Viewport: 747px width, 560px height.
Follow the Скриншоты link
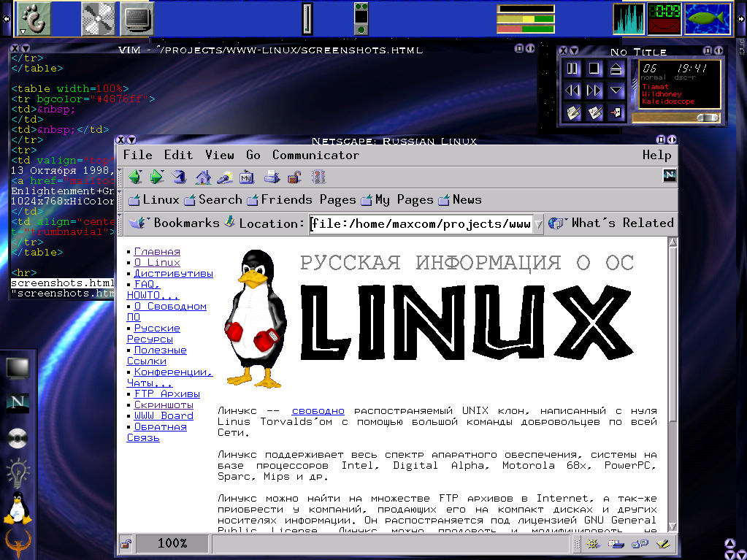coord(164,404)
